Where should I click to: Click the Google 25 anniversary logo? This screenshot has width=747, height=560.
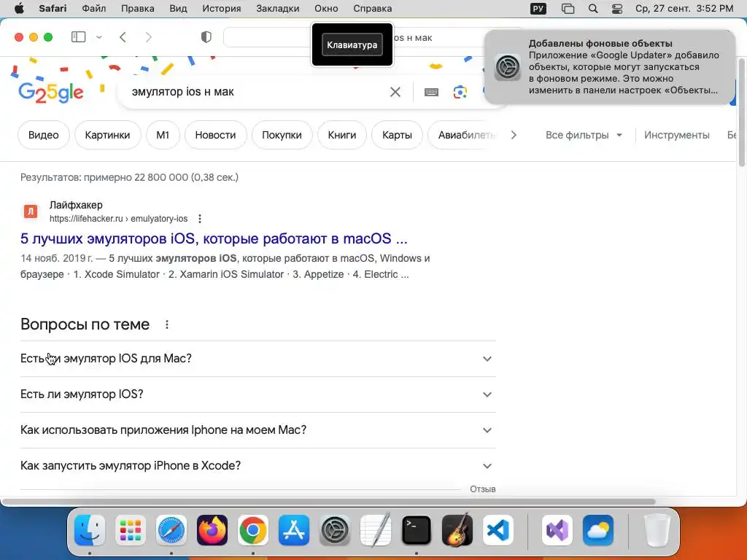[51, 93]
